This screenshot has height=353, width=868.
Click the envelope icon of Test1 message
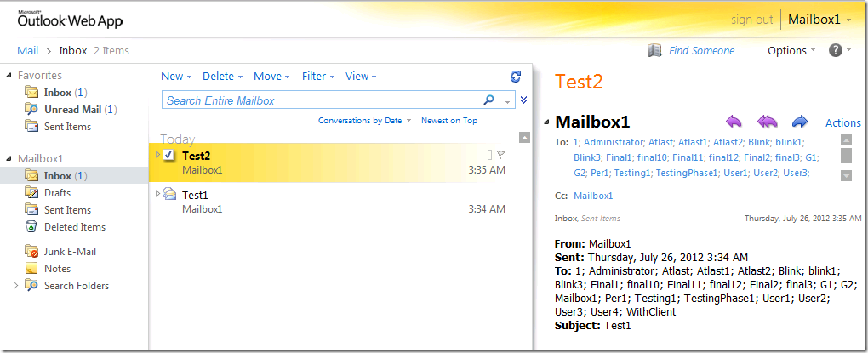point(170,194)
